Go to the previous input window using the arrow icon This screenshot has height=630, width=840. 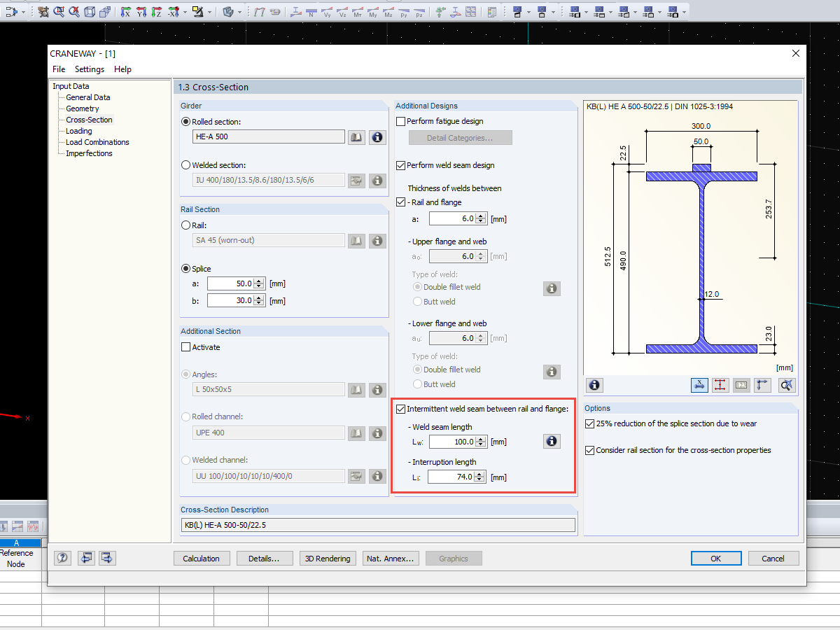pos(85,558)
